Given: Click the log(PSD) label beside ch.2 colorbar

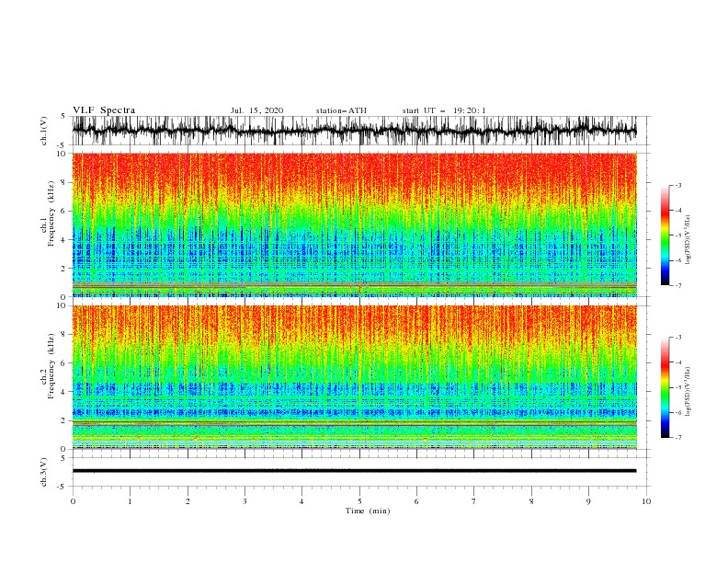Looking at the screenshot, I should tap(688, 392).
